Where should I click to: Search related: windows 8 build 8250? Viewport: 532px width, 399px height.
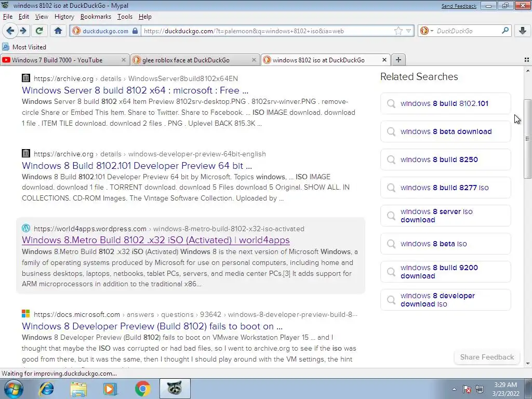(445, 159)
